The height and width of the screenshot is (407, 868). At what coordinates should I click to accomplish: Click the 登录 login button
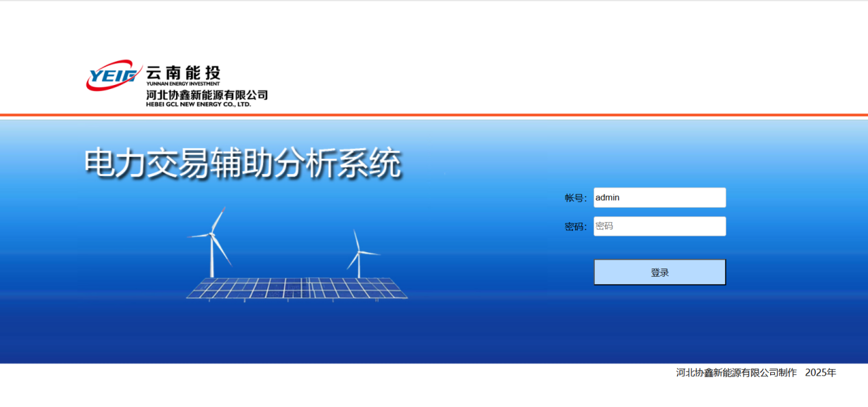[x=659, y=271]
